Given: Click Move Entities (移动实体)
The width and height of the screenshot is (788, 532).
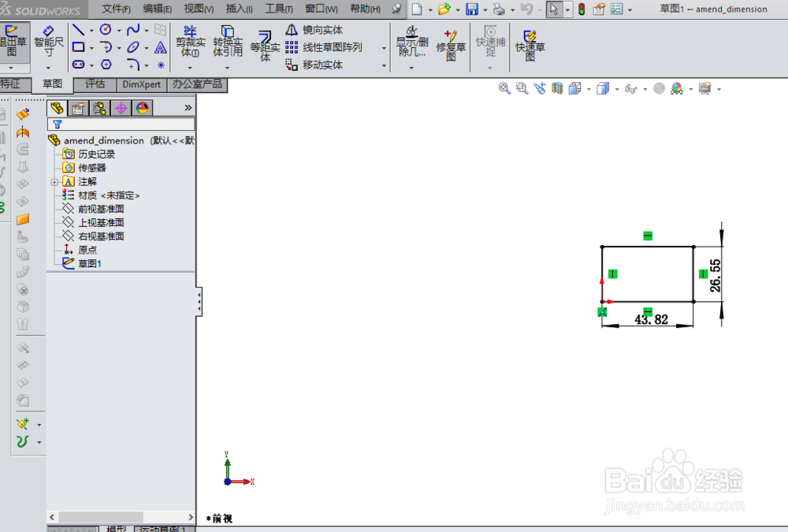Looking at the screenshot, I should (x=314, y=65).
